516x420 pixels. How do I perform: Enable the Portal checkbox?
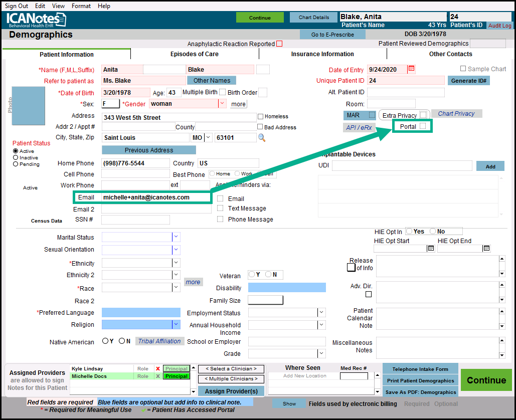click(x=423, y=126)
